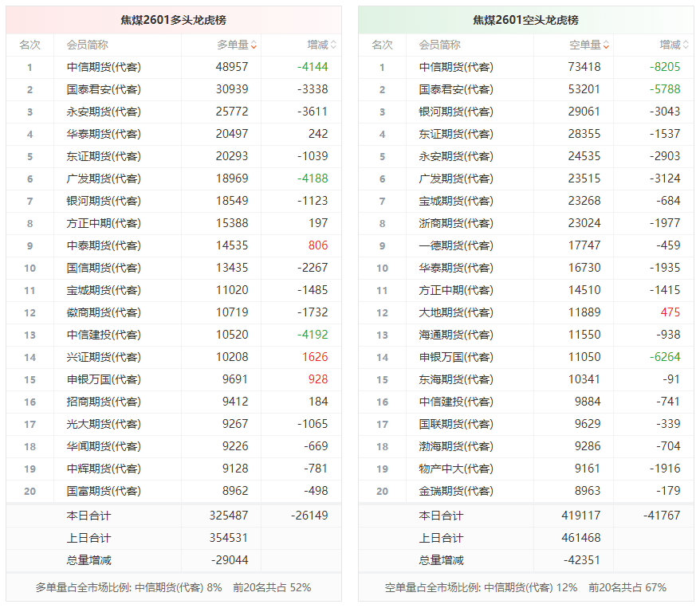Click 会员简称 header in the long table

coord(88,45)
